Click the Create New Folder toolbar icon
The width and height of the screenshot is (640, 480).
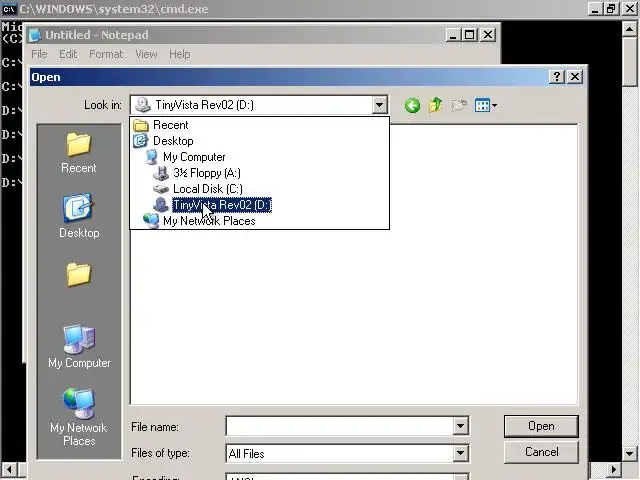[x=459, y=106]
